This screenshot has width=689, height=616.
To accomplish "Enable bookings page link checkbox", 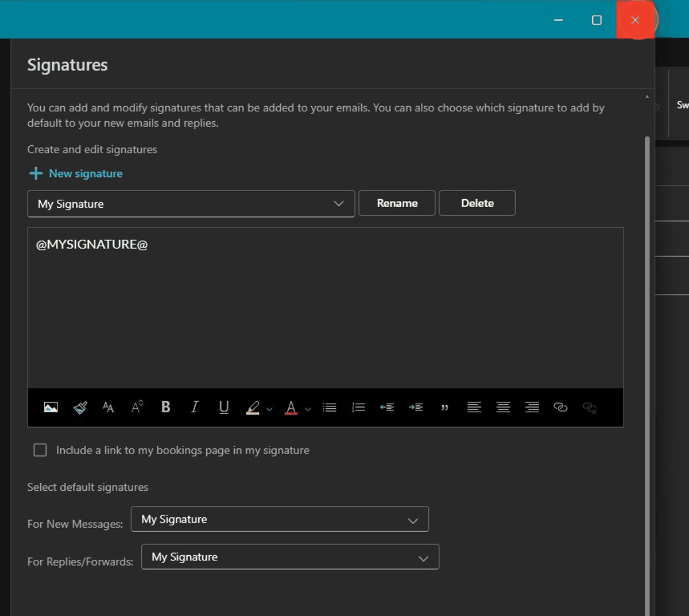I will pos(40,450).
